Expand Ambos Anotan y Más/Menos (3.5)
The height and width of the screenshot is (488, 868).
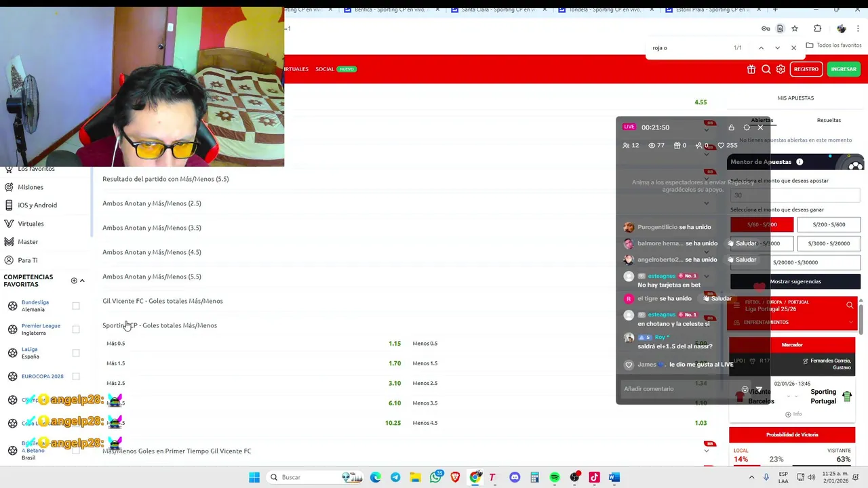click(x=407, y=228)
